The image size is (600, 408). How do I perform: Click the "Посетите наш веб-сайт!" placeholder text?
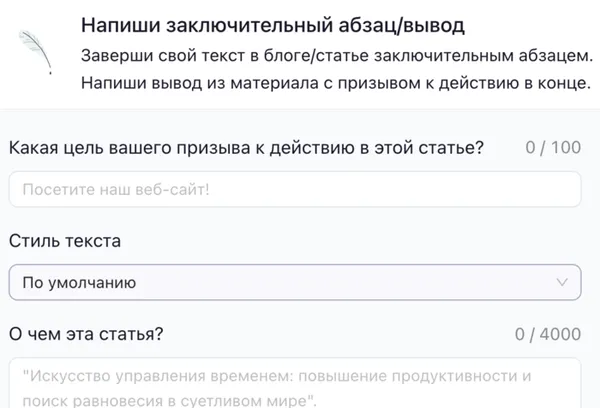[x=114, y=189]
